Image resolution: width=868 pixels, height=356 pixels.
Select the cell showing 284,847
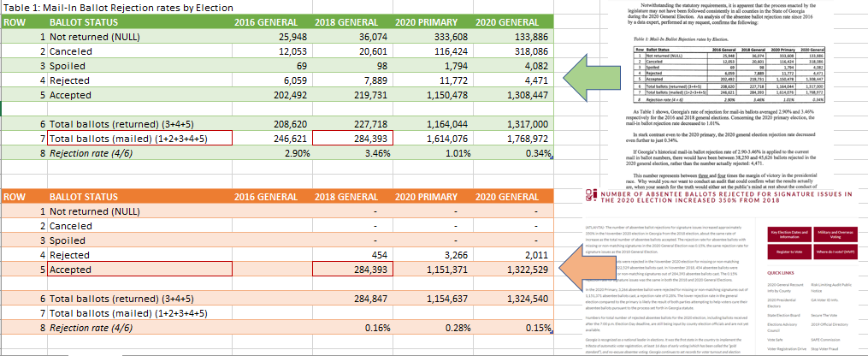click(353, 299)
